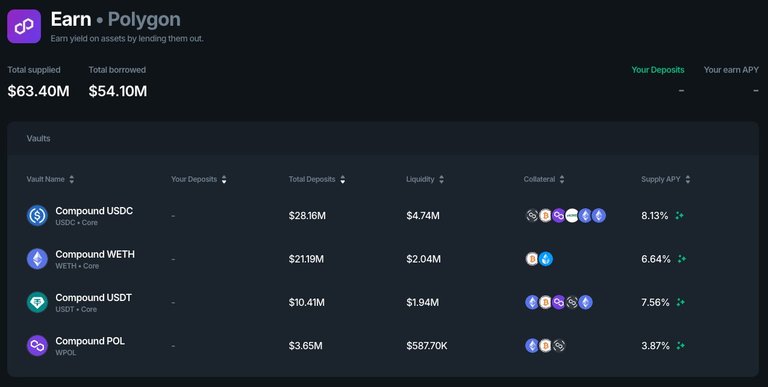The height and width of the screenshot is (387, 768).
Task: Sort table by Total Deposits
Action: point(317,179)
